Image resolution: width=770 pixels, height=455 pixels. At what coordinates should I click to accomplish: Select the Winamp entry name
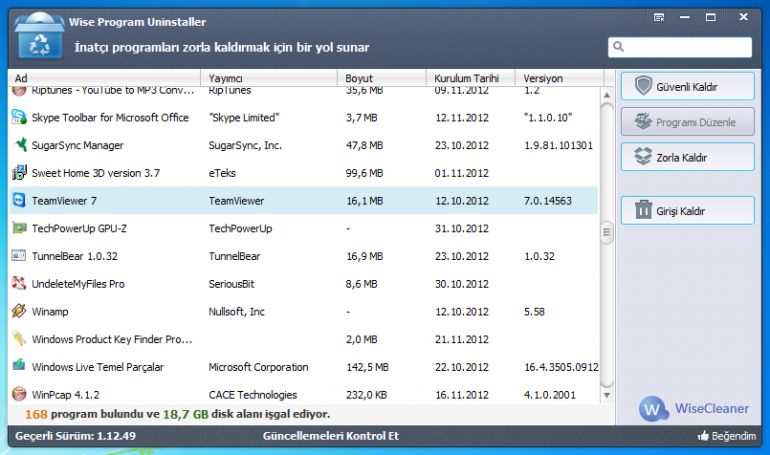[50, 312]
